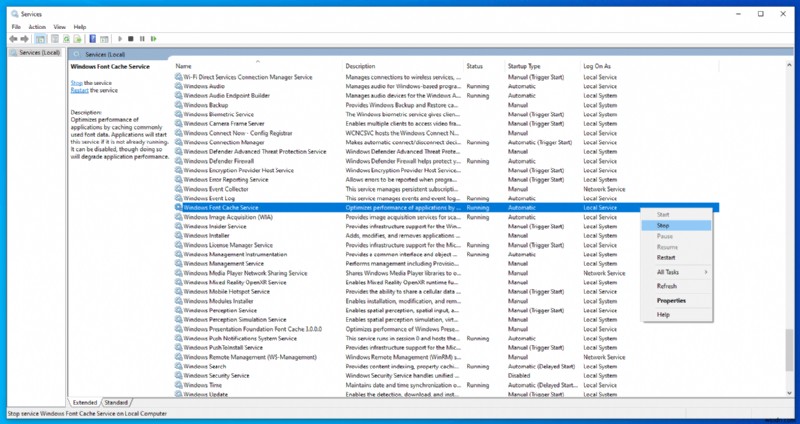Viewport: 800px width, 424px height.
Task: Select the Windows Error Reporting Service row
Action: pos(446,180)
